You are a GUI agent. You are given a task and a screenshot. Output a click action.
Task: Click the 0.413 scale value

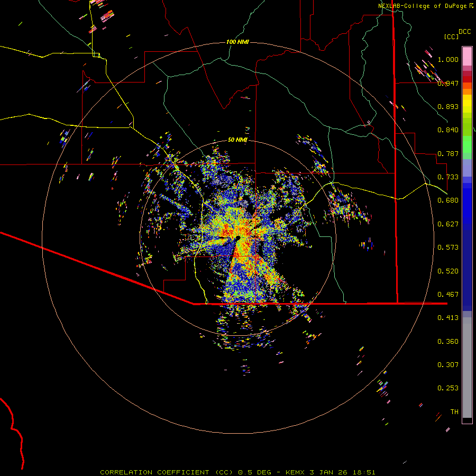pos(448,318)
